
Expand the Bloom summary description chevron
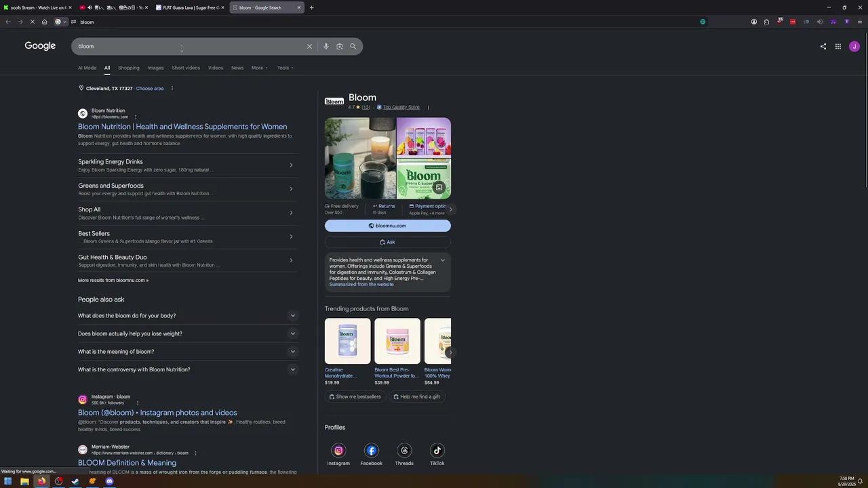pos(443,260)
